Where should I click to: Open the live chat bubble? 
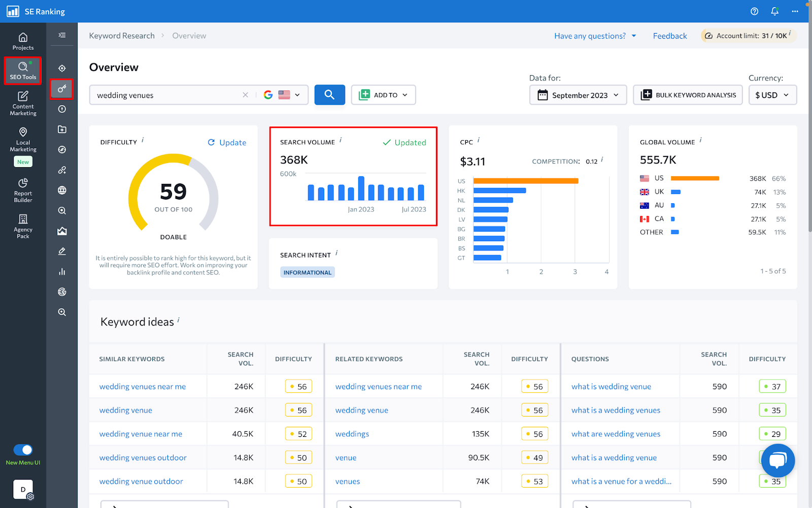pos(777,460)
